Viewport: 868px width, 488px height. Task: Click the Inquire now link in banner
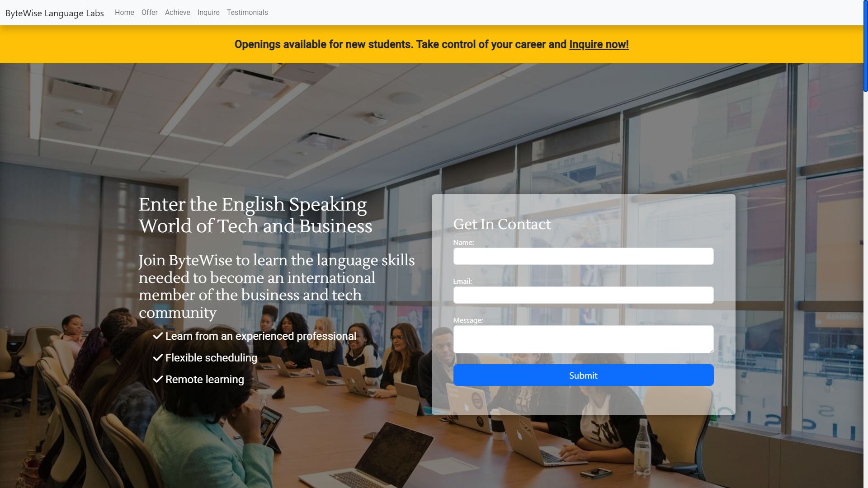(x=599, y=45)
